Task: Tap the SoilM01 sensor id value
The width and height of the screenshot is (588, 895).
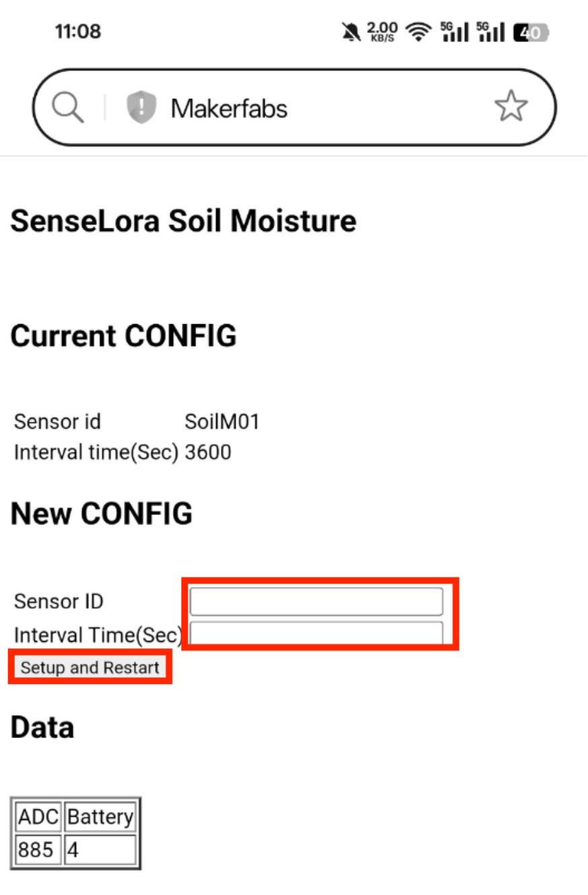Action: (x=222, y=422)
